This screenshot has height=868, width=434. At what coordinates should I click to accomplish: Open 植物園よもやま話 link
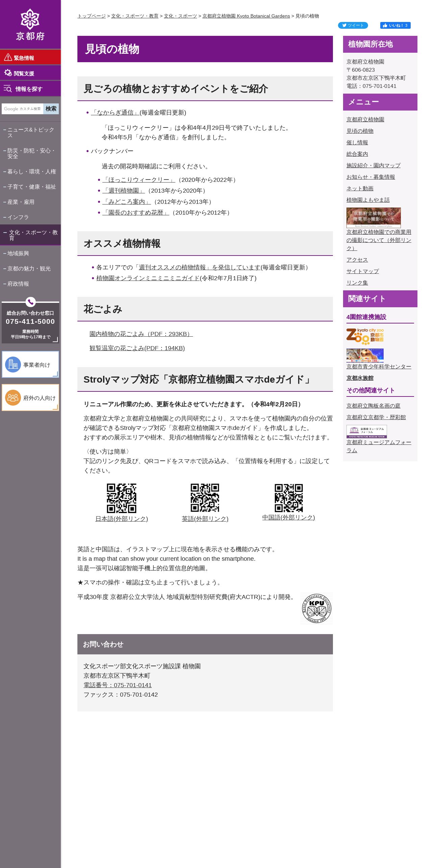click(x=368, y=200)
